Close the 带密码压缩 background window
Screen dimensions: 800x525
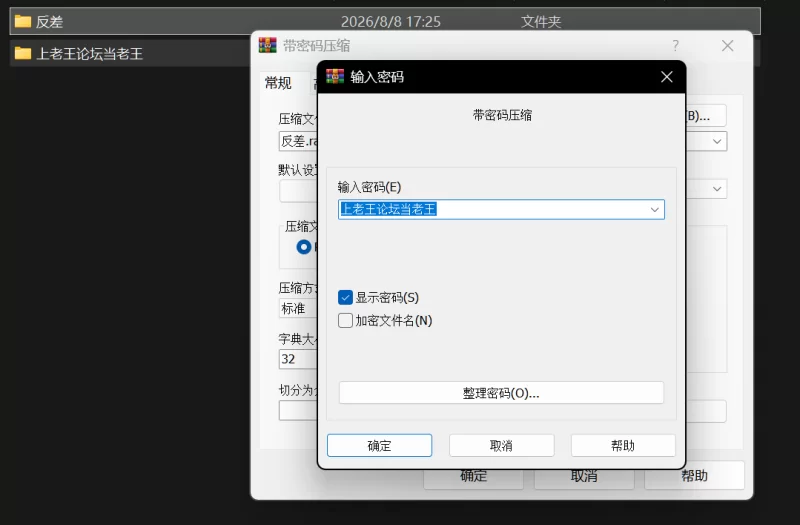click(x=728, y=46)
